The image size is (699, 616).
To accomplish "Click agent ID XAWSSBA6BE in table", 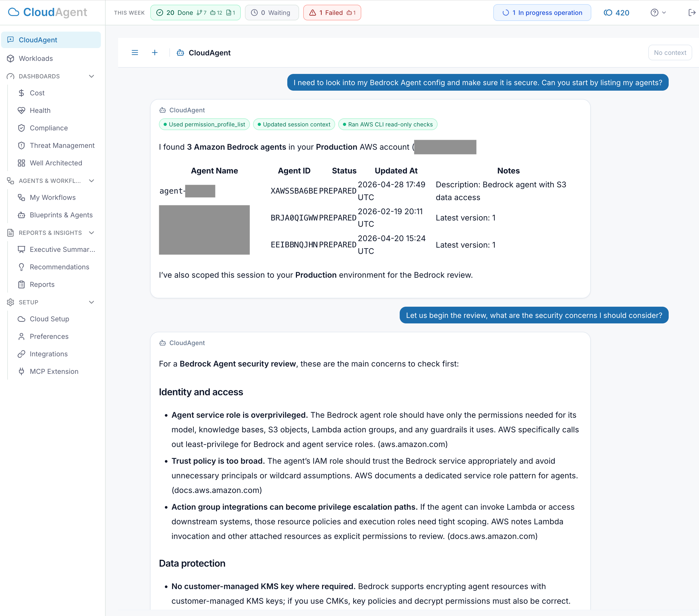I will pyautogui.click(x=294, y=191).
